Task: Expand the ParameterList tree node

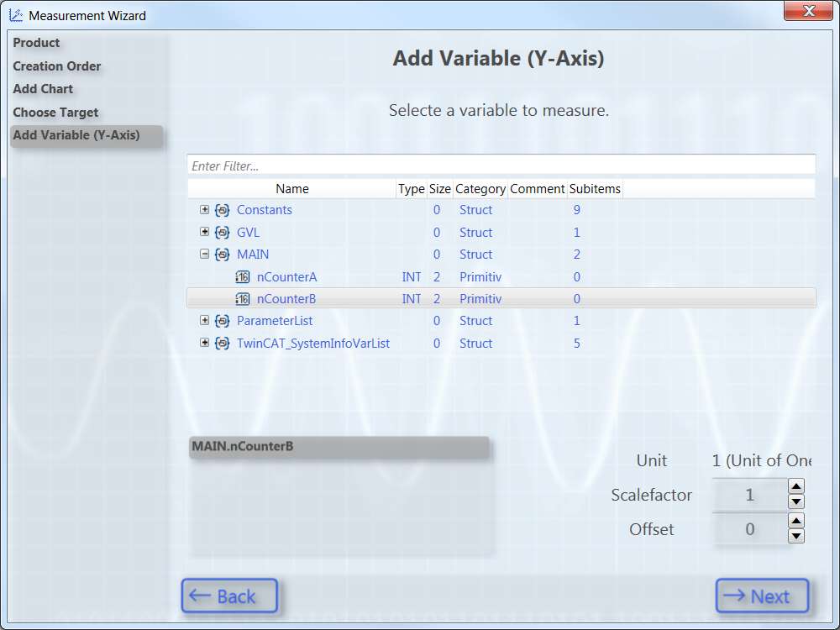Action: (205, 320)
